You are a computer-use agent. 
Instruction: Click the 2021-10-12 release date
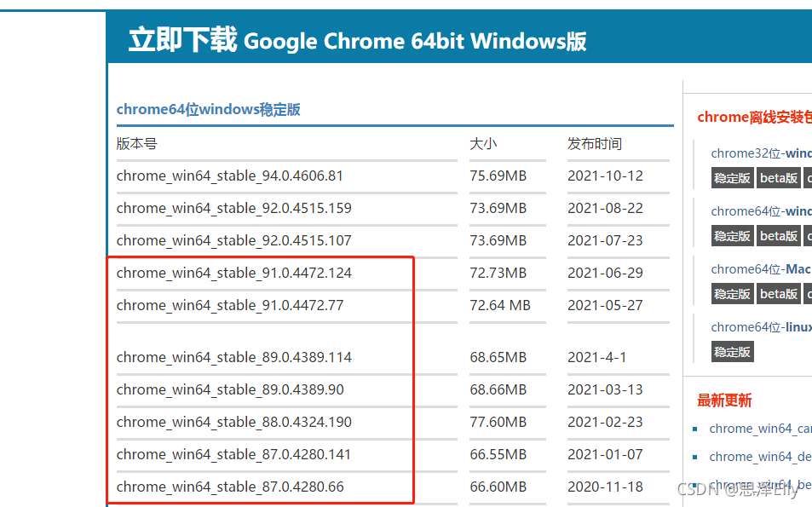tap(605, 176)
